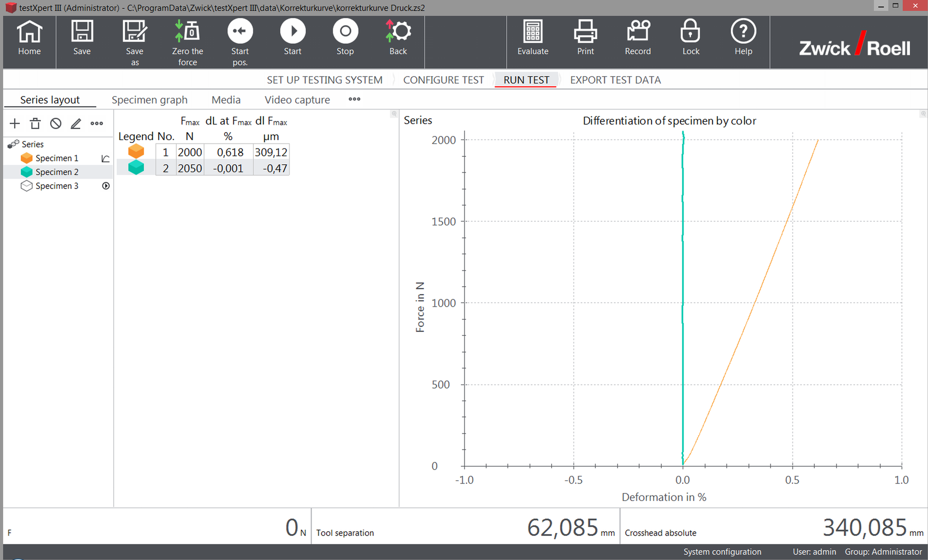Image resolution: width=928 pixels, height=560 pixels.
Task: Click the System configuration link in status bar
Action: (722, 552)
